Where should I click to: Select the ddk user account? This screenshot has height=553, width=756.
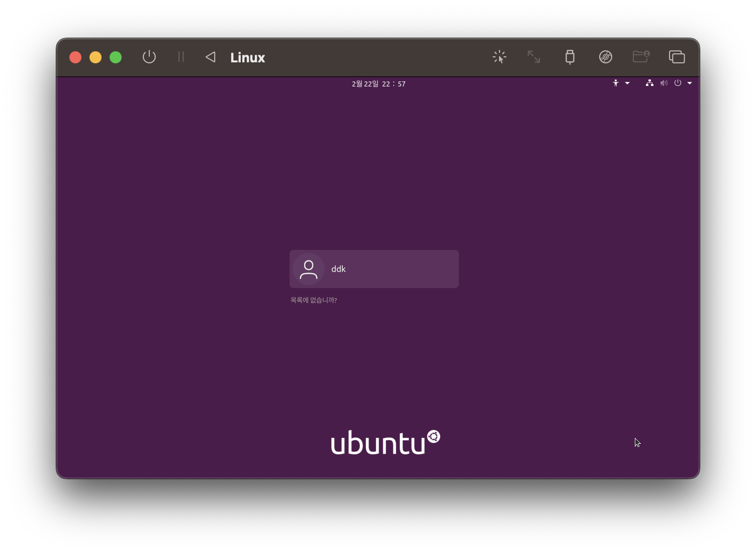click(x=374, y=269)
